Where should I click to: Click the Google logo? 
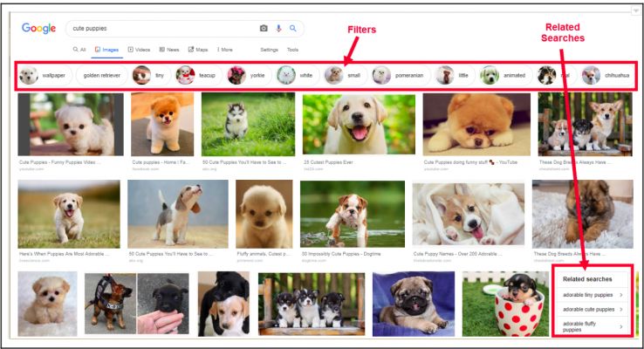[39, 28]
